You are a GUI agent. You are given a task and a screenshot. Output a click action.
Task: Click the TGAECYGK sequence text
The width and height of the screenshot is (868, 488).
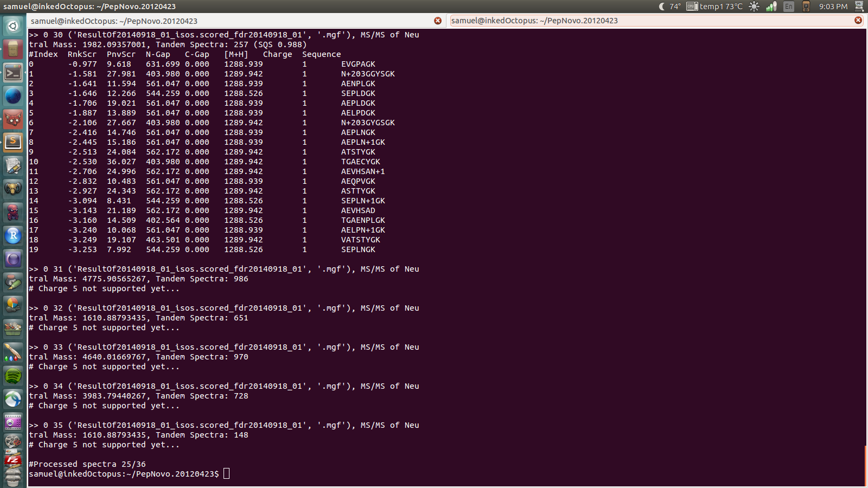click(361, 162)
